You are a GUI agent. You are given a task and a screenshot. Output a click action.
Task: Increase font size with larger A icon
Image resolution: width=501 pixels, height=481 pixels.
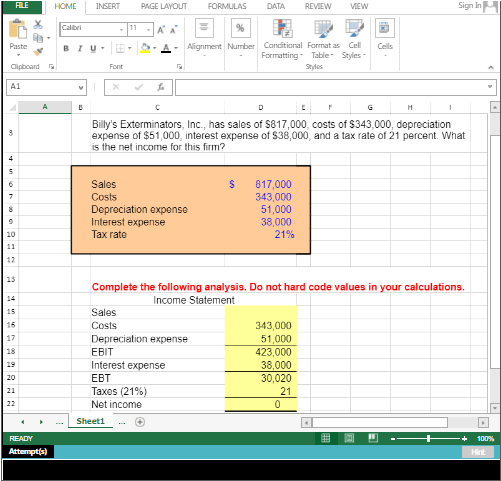click(161, 30)
